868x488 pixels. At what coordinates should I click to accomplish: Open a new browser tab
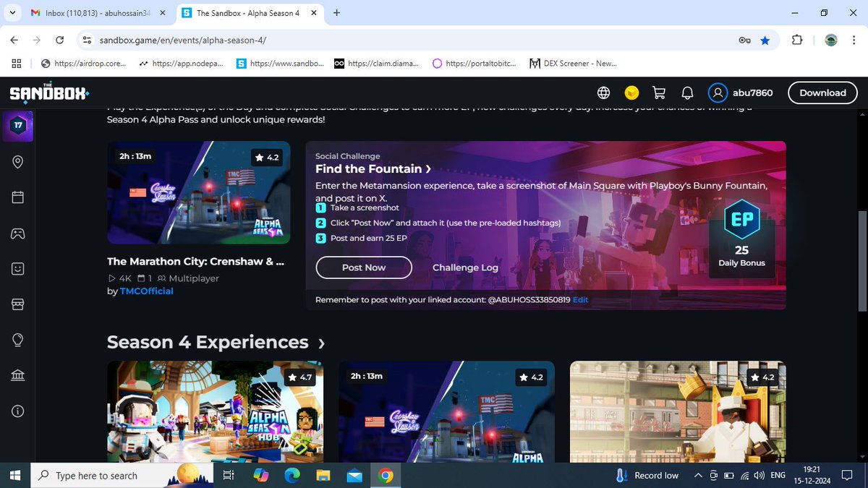click(x=336, y=13)
